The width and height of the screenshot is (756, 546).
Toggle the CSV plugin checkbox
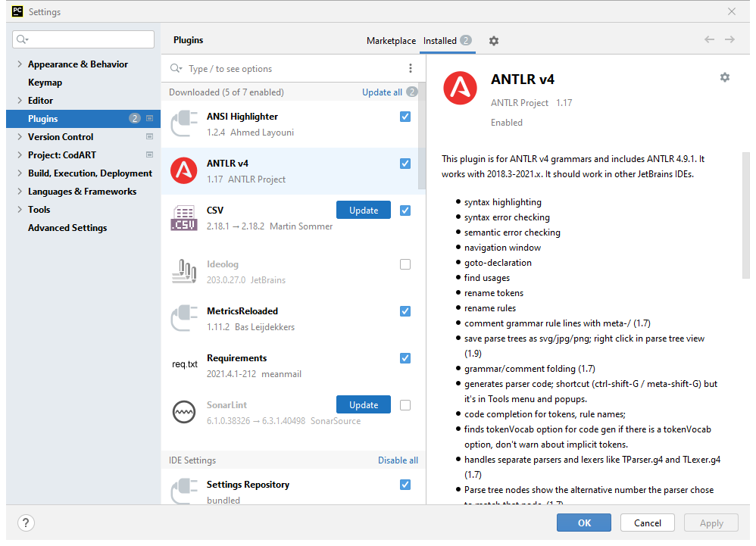click(405, 211)
